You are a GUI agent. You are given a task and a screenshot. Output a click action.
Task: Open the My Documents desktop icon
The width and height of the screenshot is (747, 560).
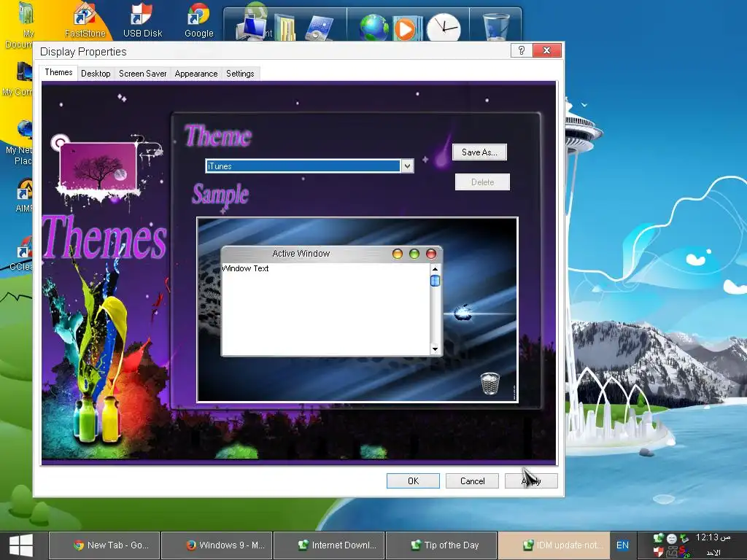[x=25, y=25]
